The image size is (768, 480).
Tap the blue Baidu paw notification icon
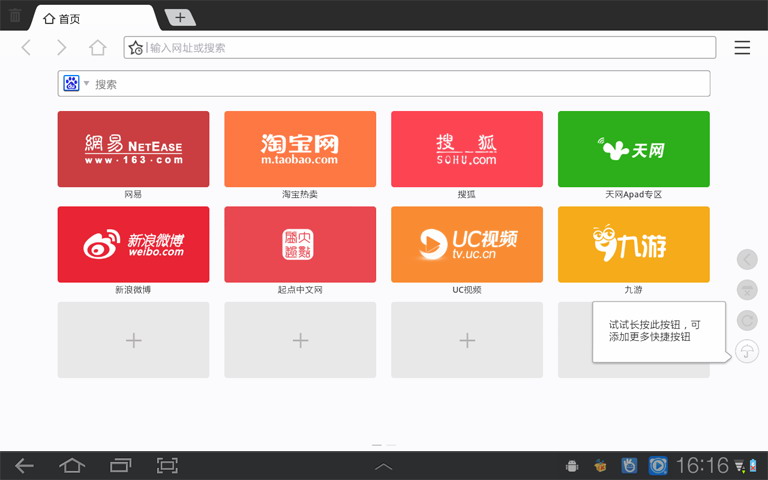pos(629,466)
